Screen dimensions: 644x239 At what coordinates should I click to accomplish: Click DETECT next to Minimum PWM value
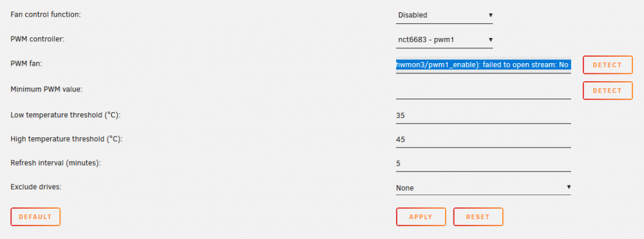coord(607,90)
